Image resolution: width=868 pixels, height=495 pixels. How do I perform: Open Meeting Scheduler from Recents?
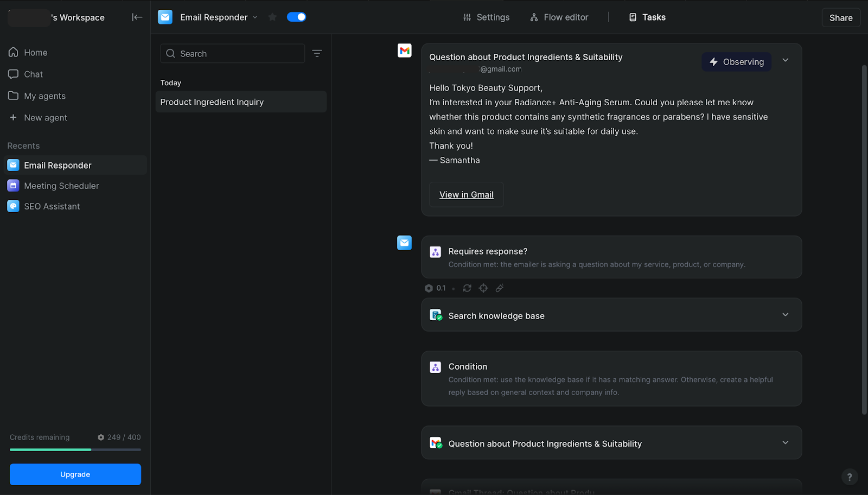pyautogui.click(x=61, y=186)
